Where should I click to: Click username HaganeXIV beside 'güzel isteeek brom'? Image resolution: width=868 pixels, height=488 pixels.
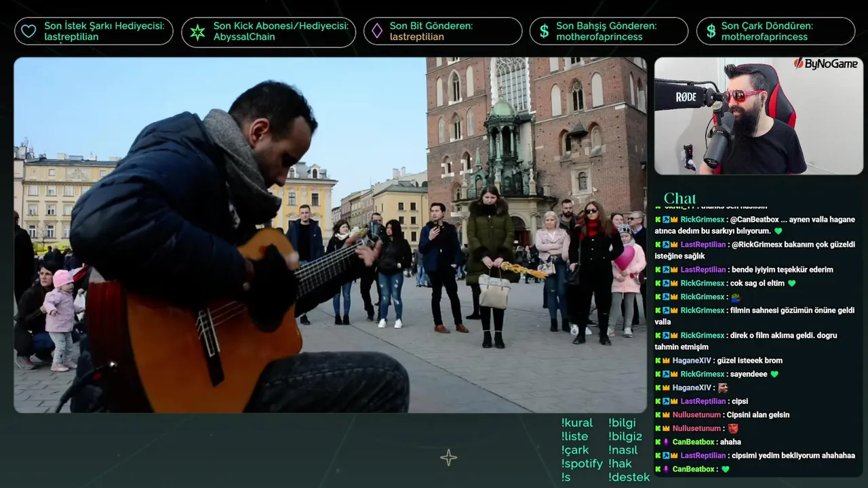(692, 361)
